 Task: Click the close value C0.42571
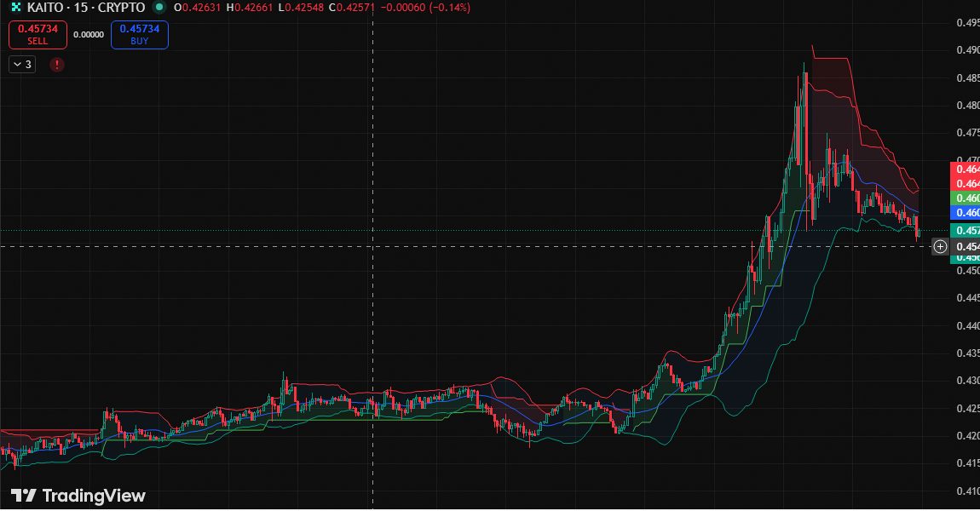coord(352,8)
